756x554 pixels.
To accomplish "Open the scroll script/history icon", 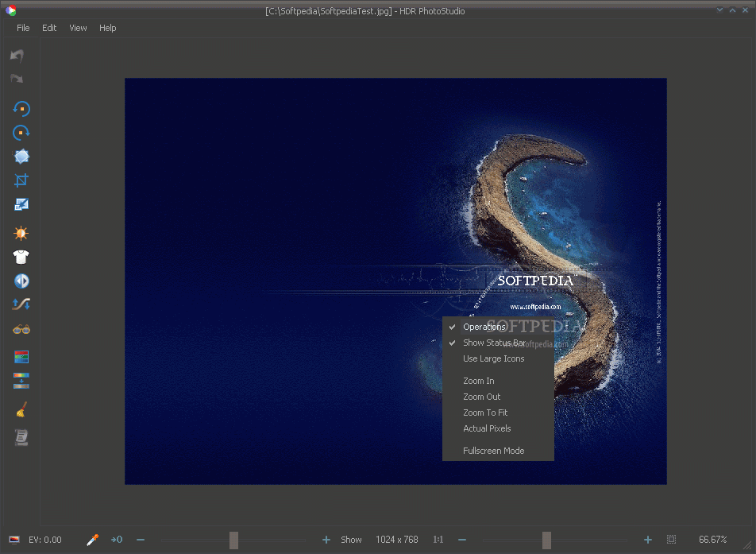I will pos(21,437).
